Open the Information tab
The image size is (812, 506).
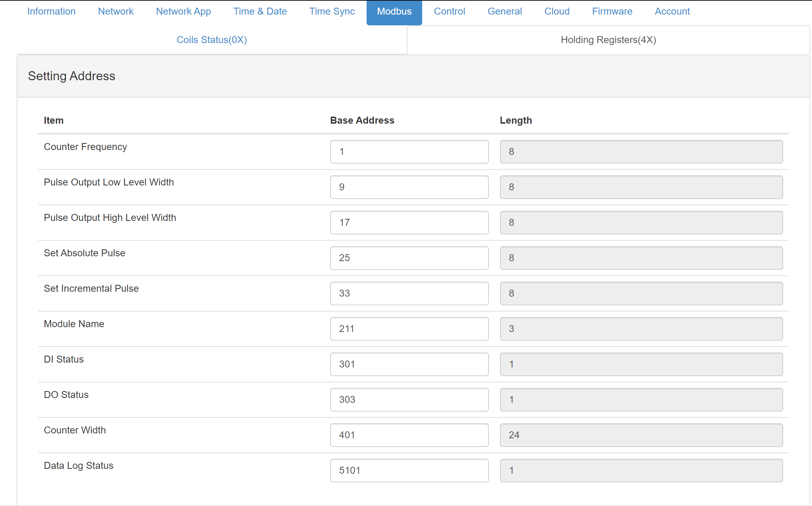click(51, 11)
